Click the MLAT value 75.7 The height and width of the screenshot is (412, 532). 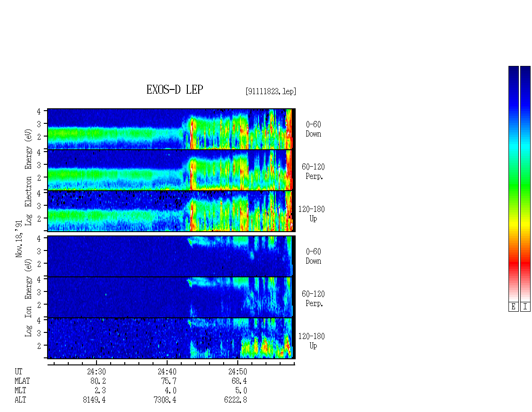point(169,381)
